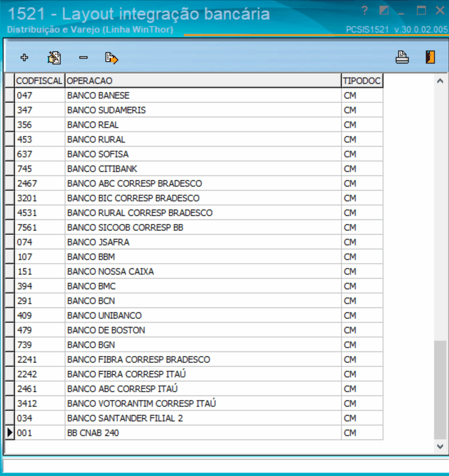This screenshot has height=476, width=449.
Task: Click the export layout arrow icon
Action: (x=111, y=58)
